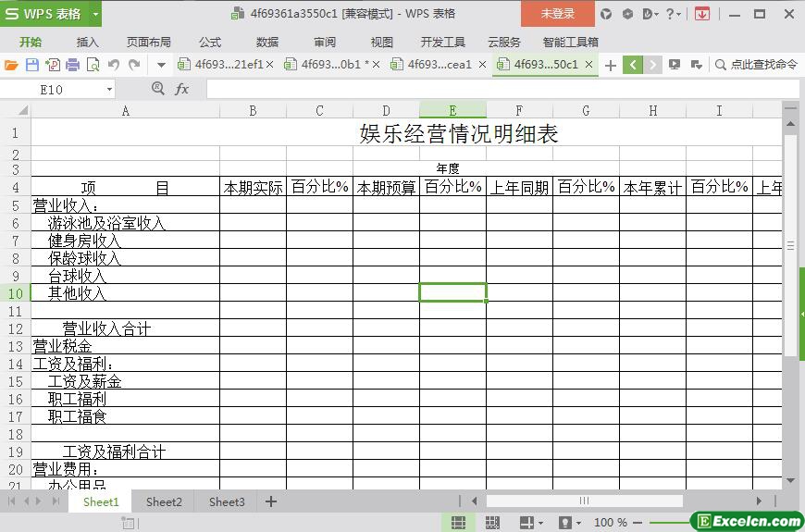Open the WPS 表格 application menu dropdown

(95, 14)
